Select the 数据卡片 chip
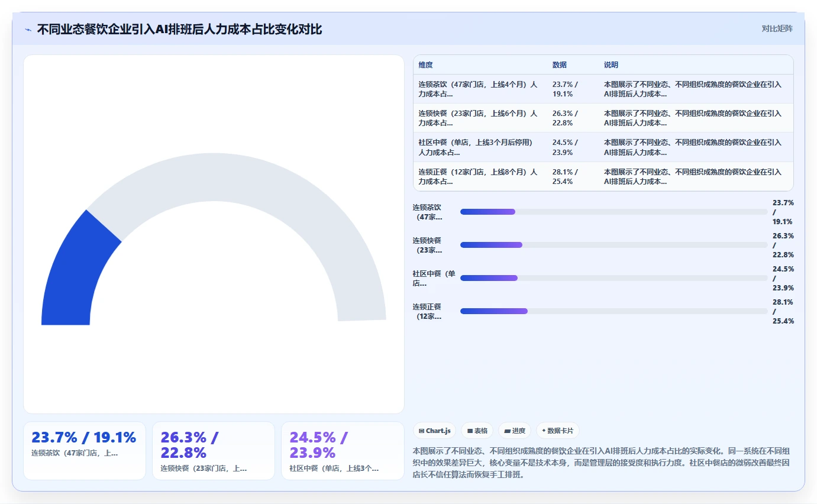Image resolution: width=817 pixels, height=504 pixels. [557, 431]
